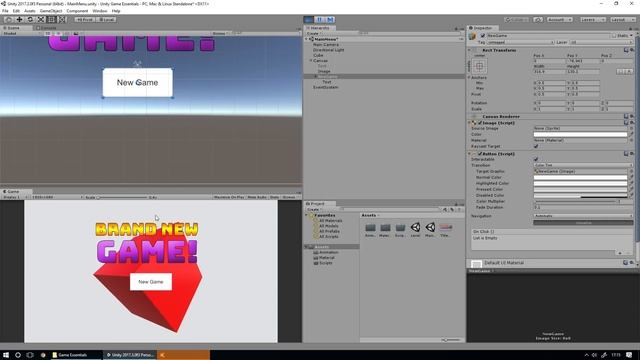Select the Title image asset thumbnail
This screenshot has height=360, width=640.
pyautogui.click(x=445, y=227)
